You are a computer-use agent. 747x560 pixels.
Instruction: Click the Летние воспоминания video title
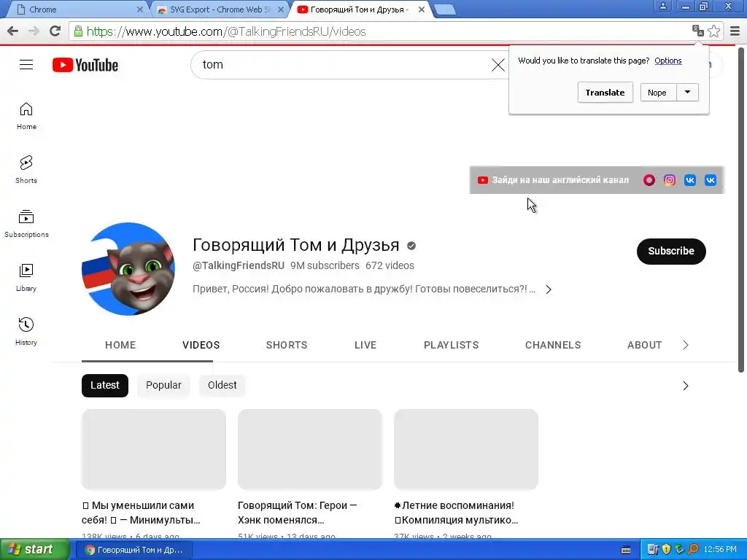coord(457,513)
